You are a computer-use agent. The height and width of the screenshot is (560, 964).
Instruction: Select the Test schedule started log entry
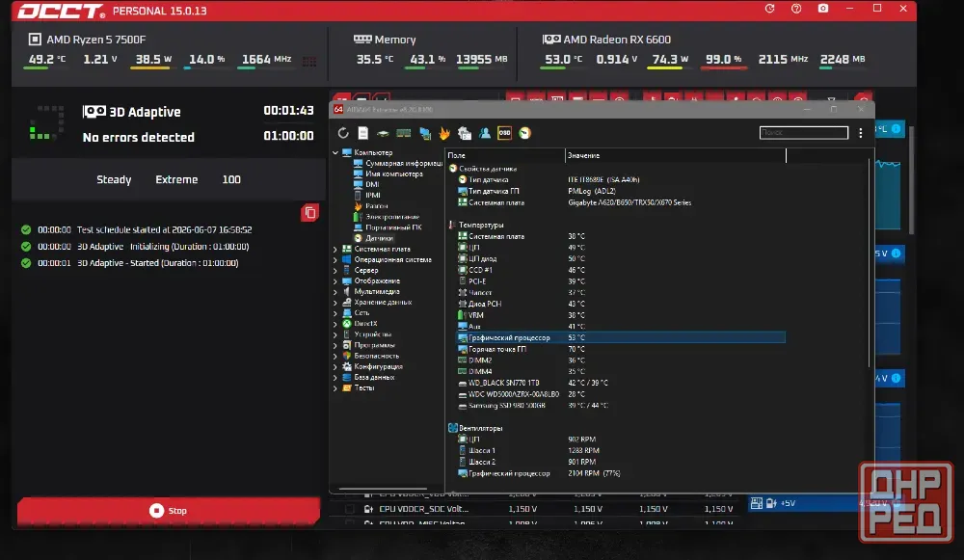137,230
